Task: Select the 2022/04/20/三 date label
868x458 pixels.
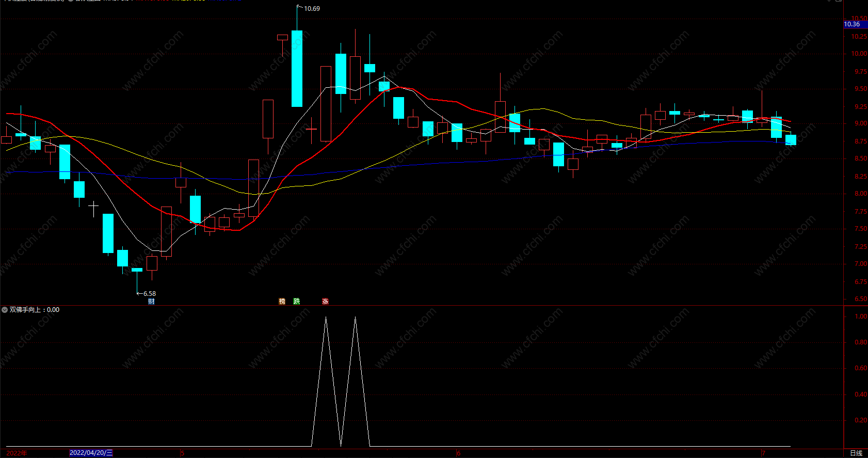Action: coord(91,453)
